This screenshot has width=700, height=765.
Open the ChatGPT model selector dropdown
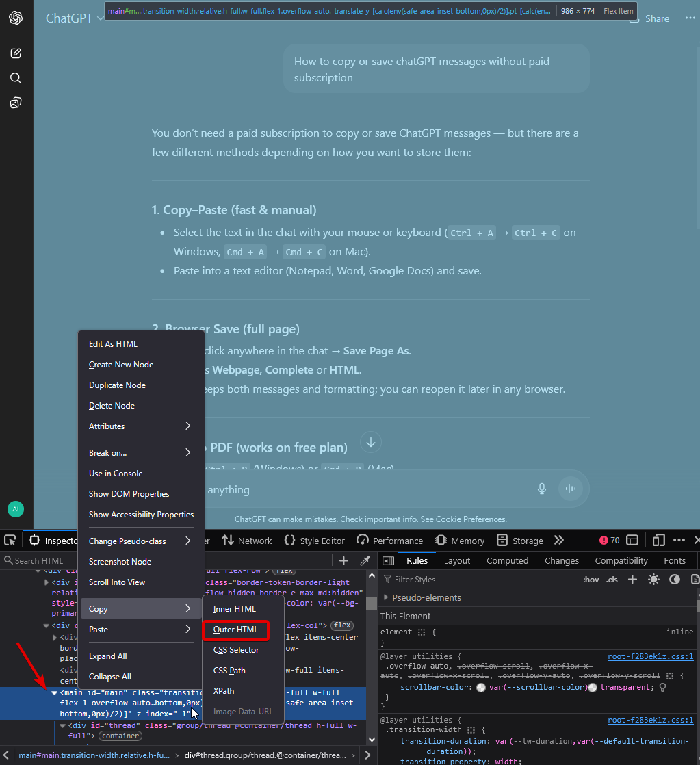click(75, 18)
